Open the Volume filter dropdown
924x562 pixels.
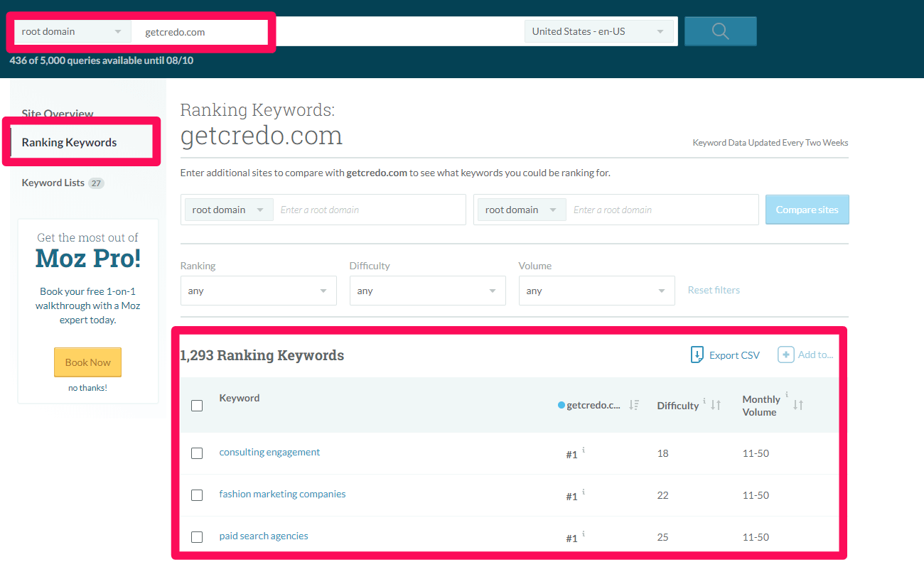pyautogui.click(x=597, y=291)
